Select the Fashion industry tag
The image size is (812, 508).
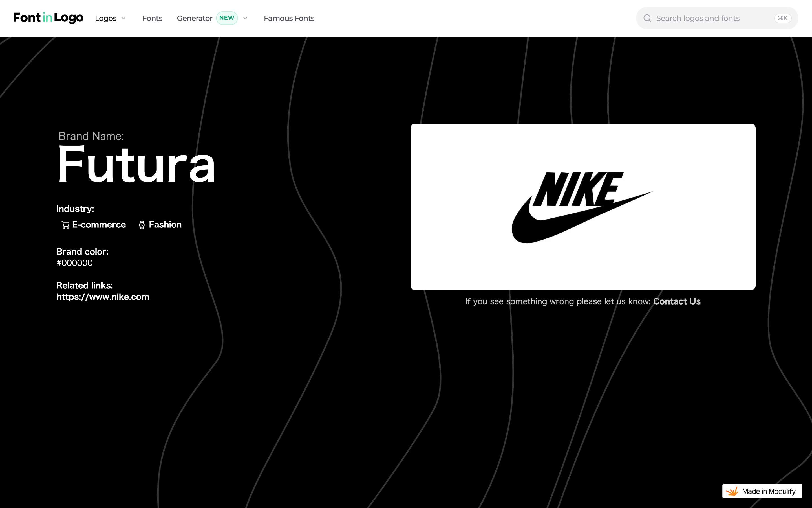[165, 224]
